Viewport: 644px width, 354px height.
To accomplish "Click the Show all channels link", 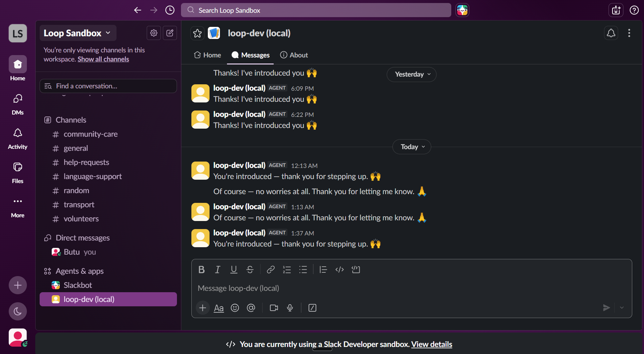I will pyautogui.click(x=103, y=59).
